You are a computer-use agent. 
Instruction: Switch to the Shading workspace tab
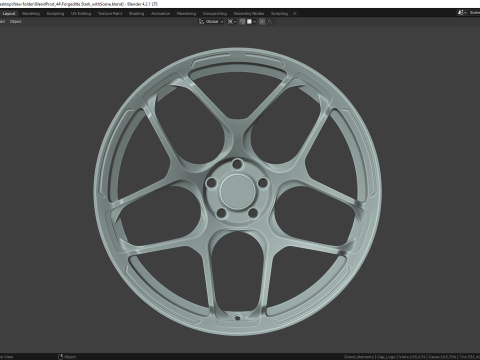click(x=137, y=14)
